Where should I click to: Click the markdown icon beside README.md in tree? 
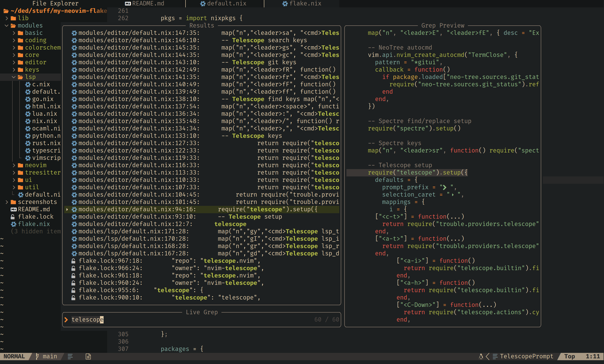(x=13, y=209)
